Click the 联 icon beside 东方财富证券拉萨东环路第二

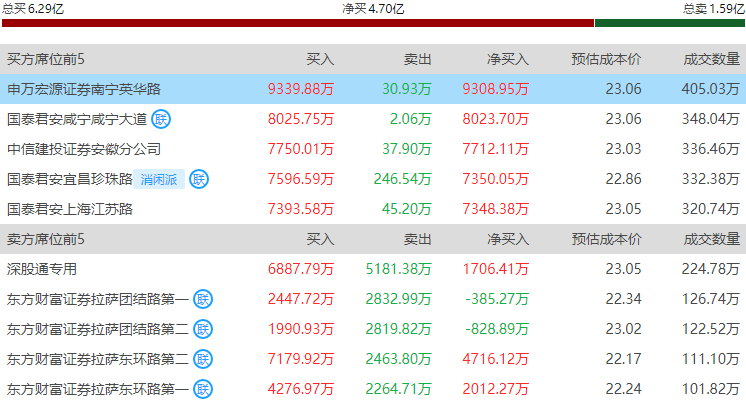pos(203,359)
